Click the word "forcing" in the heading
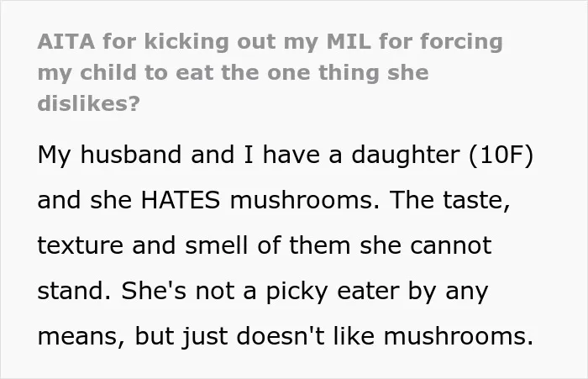 462,42
